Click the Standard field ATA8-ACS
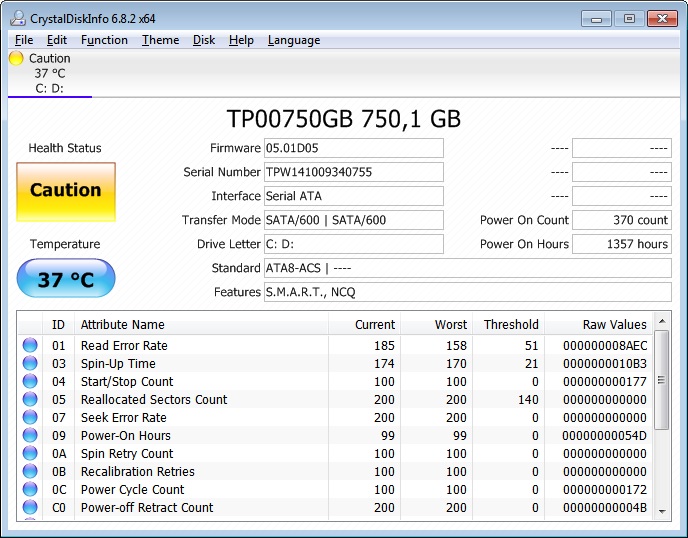 (x=468, y=268)
